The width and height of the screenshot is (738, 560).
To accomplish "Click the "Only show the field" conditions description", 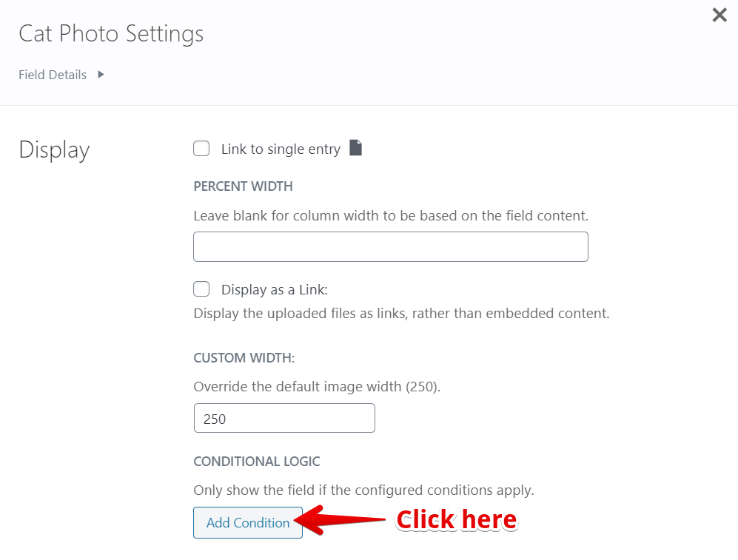I will 363,490.
